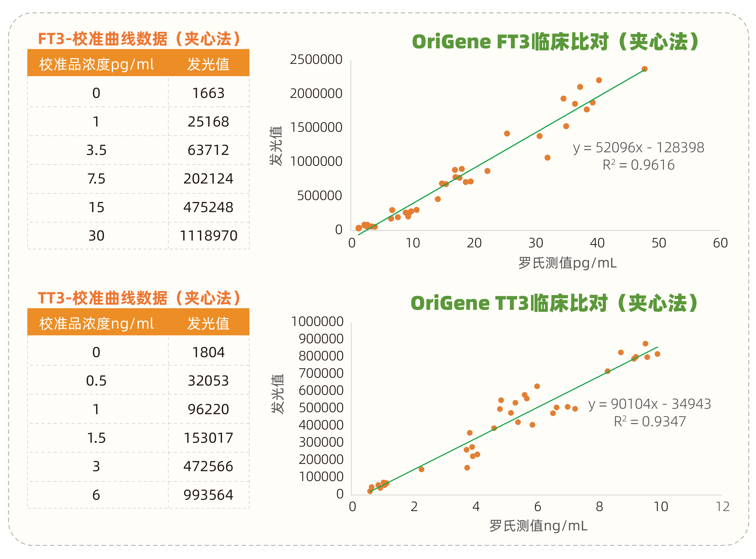Click the FT3-校准曲线数据（夹心法）table title
The height and width of the screenshot is (559, 756).
139,38
